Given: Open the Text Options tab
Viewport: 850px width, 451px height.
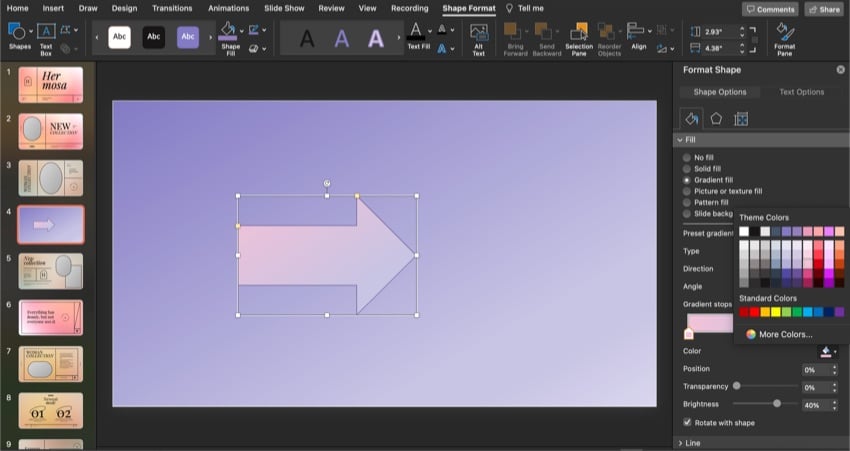Looking at the screenshot, I should (801, 92).
